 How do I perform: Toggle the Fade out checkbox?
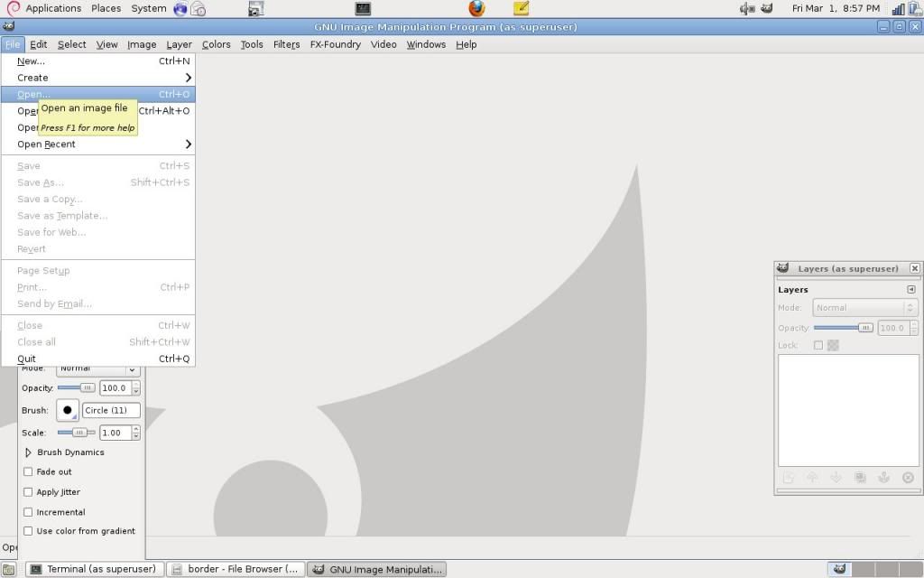[28, 471]
